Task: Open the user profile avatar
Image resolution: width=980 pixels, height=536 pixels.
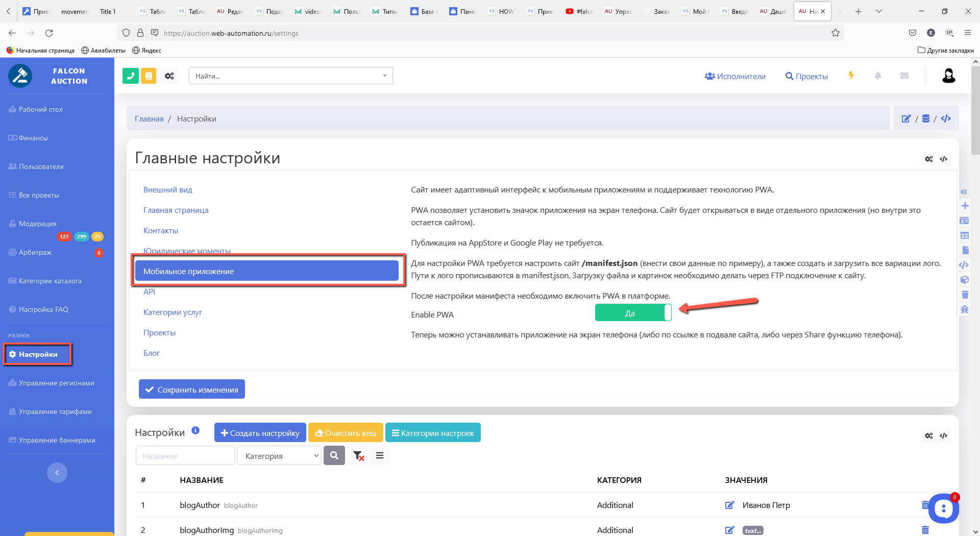Action: 948,76
